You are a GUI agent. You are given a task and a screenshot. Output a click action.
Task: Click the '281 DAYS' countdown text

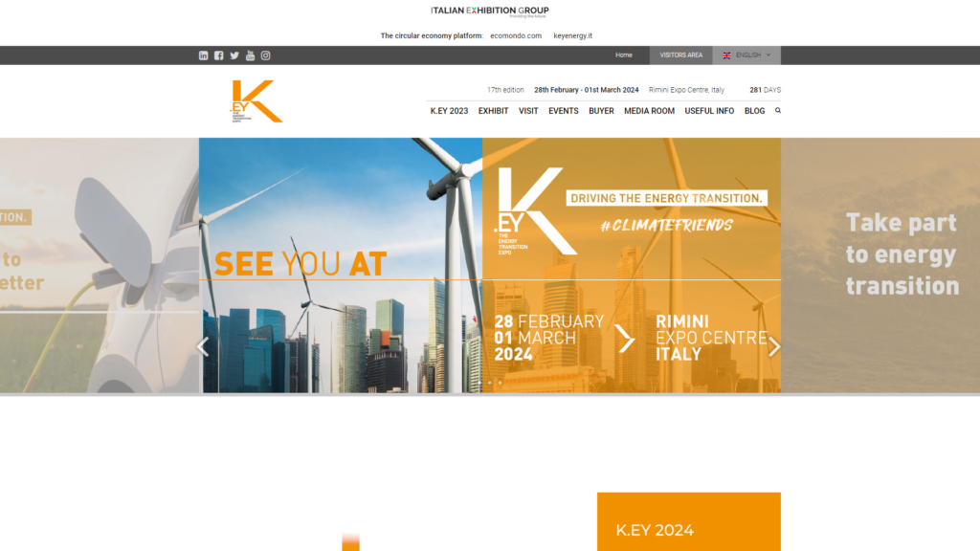point(765,90)
